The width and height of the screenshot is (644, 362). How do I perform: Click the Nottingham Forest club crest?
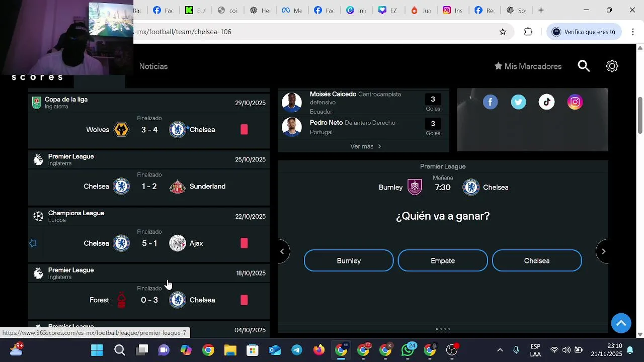pyautogui.click(x=121, y=300)
